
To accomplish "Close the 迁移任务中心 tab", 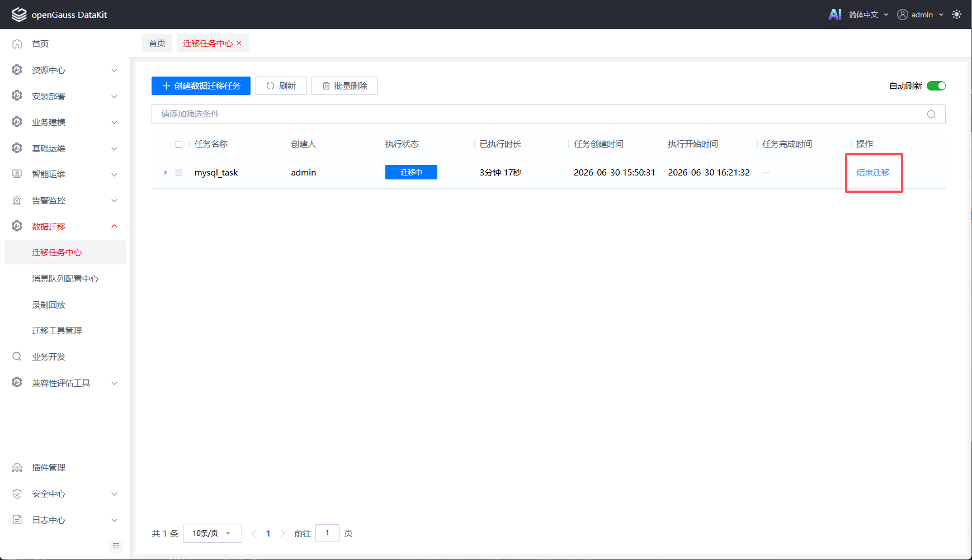I will 239,43.
